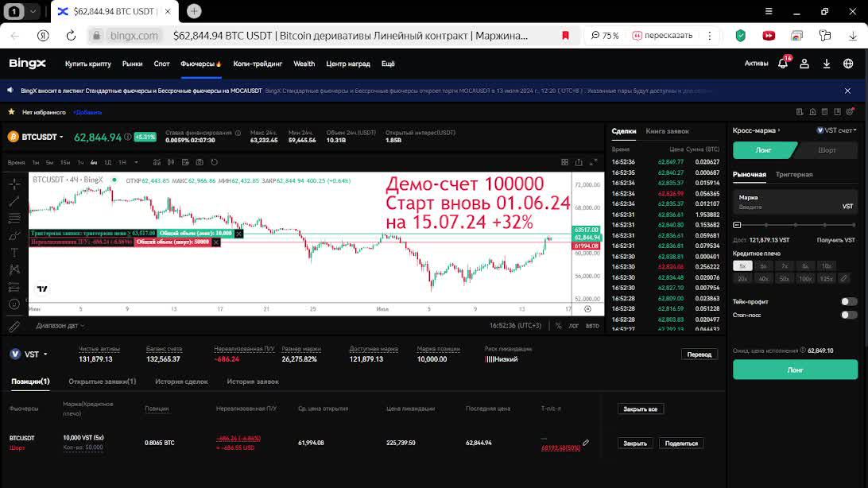Click the globe language icon
Screen dimensions: 868x488
[x=848, y=64]
